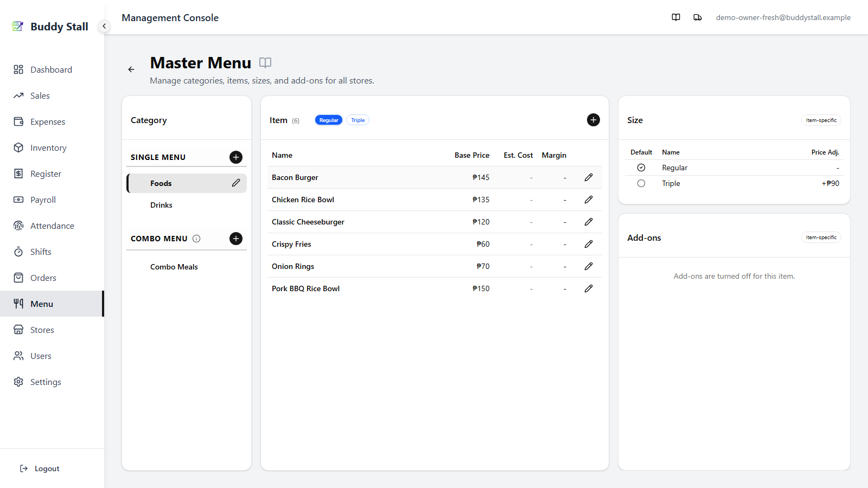Image resolution: width=868 pixels, height=488 pixels.
Task: Click the Size panel Item-specific badge
Action: click(821, 120)
